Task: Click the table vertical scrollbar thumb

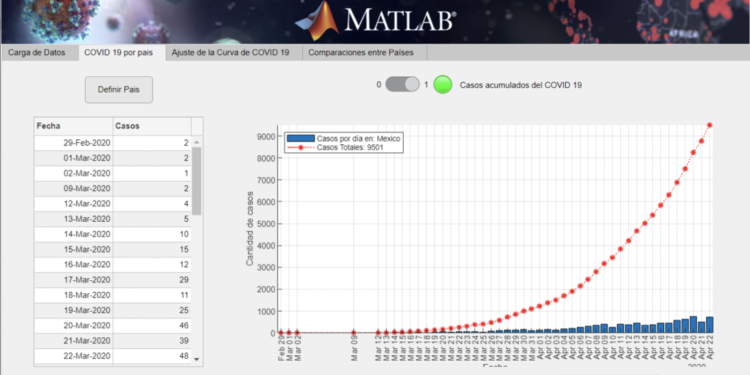Action: (196, 181)
